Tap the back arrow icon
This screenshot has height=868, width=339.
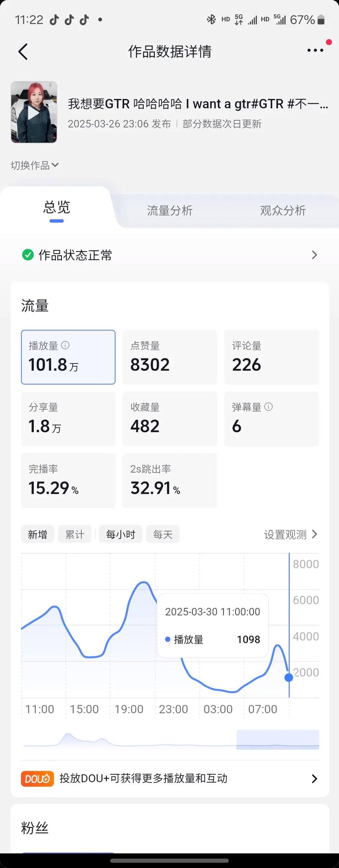click(x=23, y=52)
